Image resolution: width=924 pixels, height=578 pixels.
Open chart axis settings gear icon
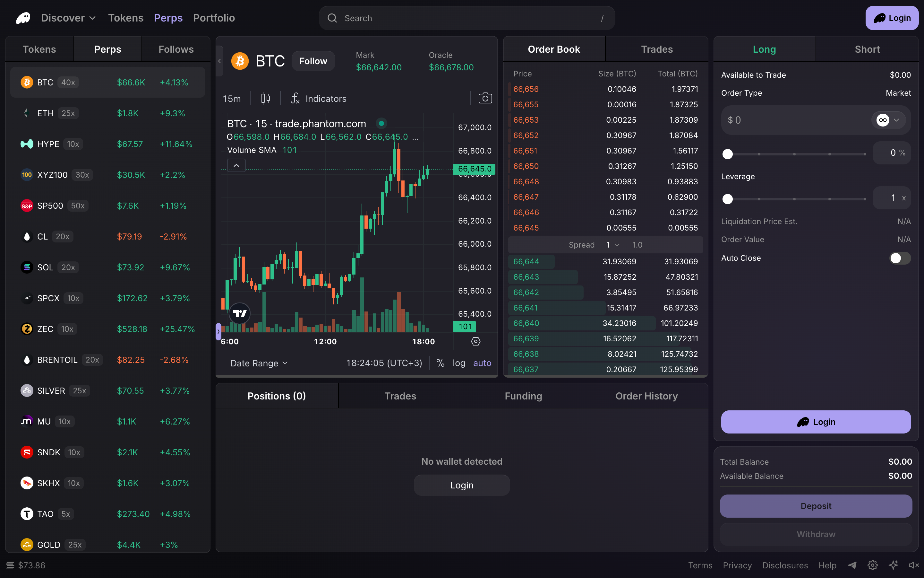[475, 341]
